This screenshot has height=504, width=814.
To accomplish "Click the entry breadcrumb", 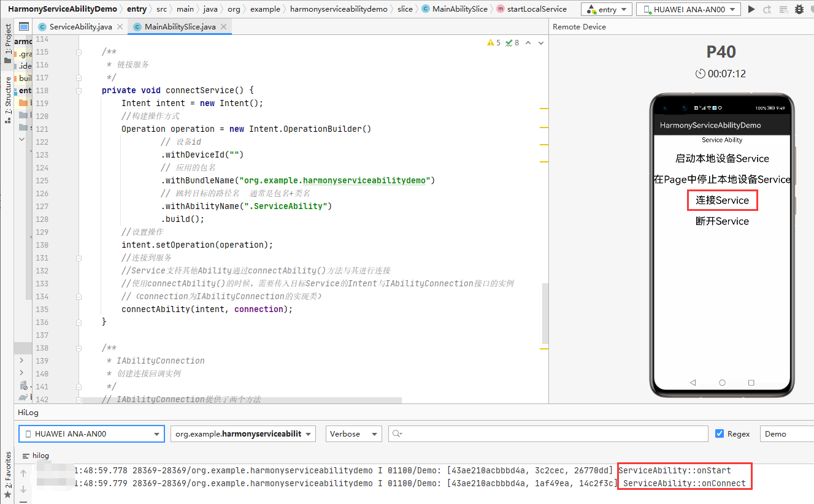I will [x=137, y=9].
